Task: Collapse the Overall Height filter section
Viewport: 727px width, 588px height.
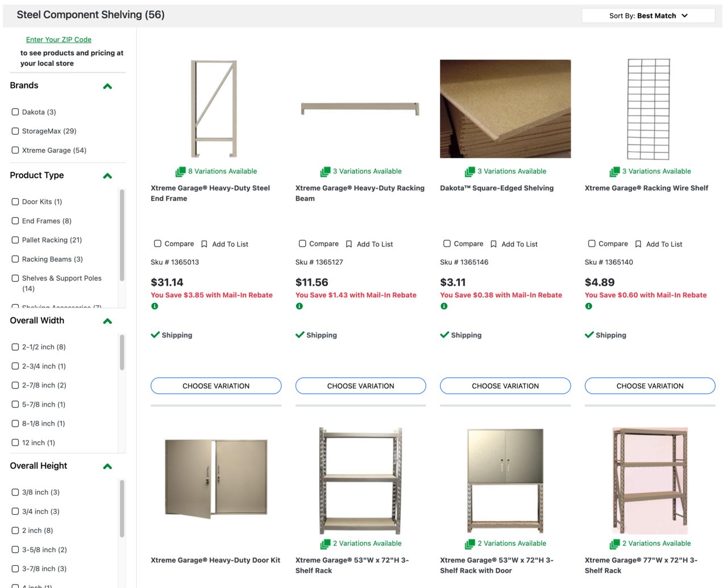Action: (107, 467)
